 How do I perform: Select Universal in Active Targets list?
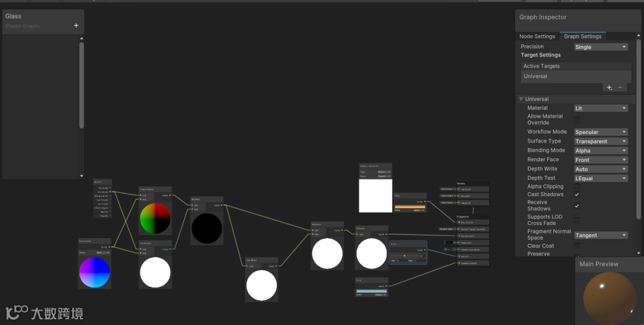[x=576, y=76]
